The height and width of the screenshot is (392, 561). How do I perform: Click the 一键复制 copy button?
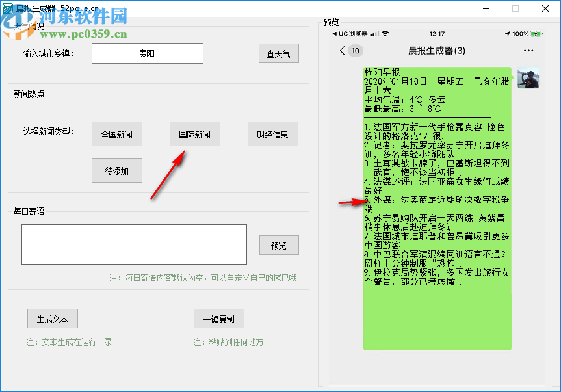pos(219,319)
